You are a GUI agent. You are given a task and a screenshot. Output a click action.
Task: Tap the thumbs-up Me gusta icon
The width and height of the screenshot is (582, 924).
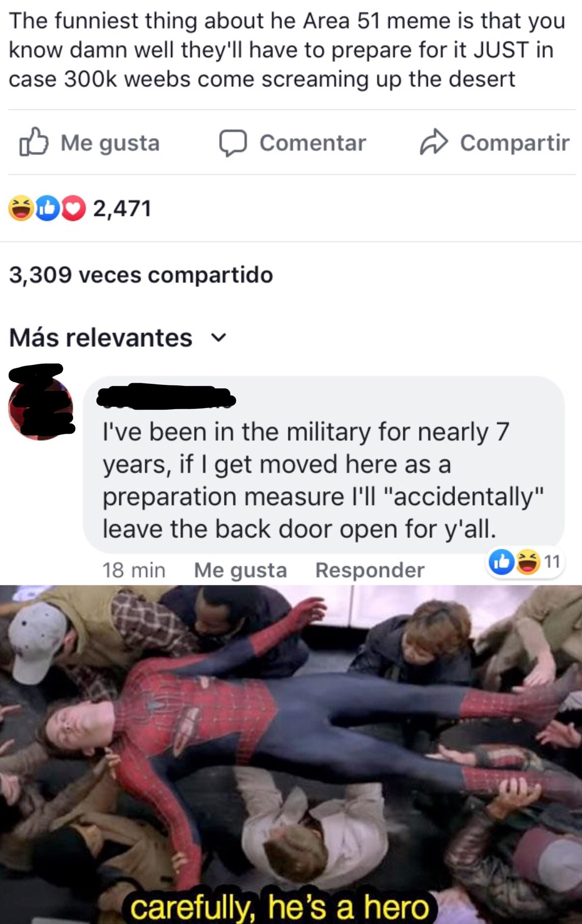34,141
